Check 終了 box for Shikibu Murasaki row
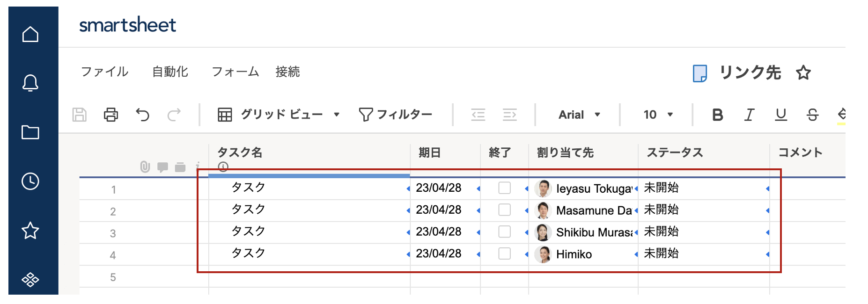868x304 pixels. pyautogui.click(x=504, y=232)
